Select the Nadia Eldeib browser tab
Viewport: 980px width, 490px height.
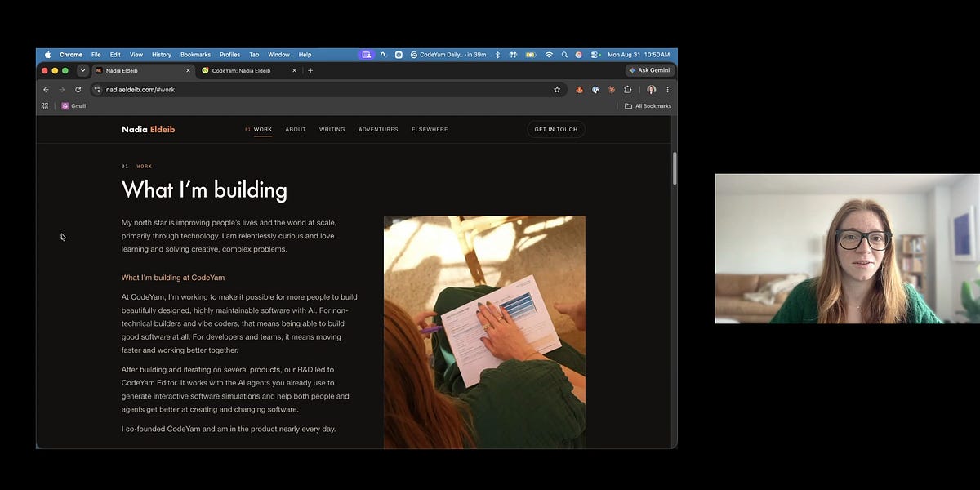tap(143, 70)
